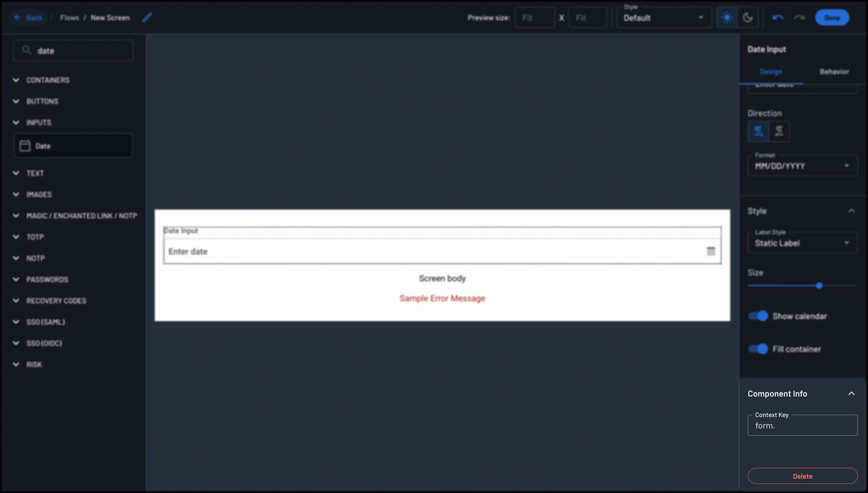Click calendar icon in date field

711,251
